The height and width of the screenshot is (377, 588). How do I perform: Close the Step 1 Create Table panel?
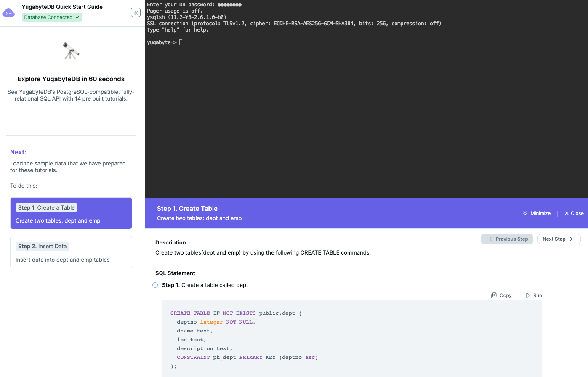click(574, 213)
